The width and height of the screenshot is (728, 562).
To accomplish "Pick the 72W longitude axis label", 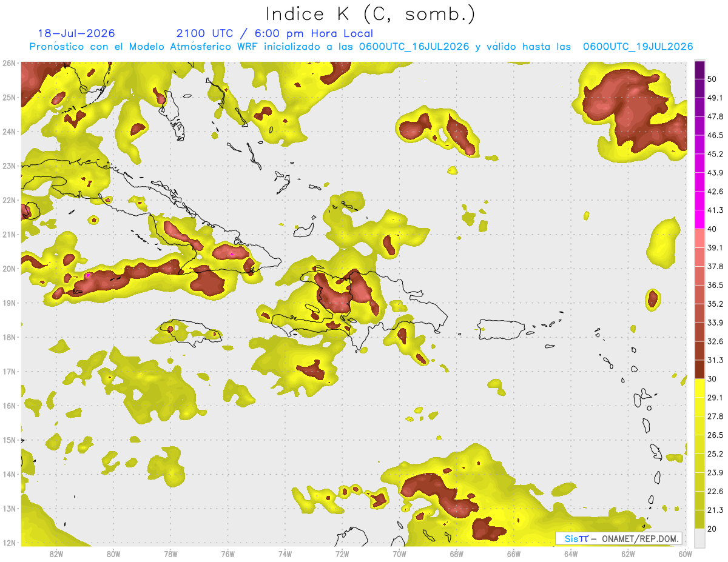I will (342, 554).
